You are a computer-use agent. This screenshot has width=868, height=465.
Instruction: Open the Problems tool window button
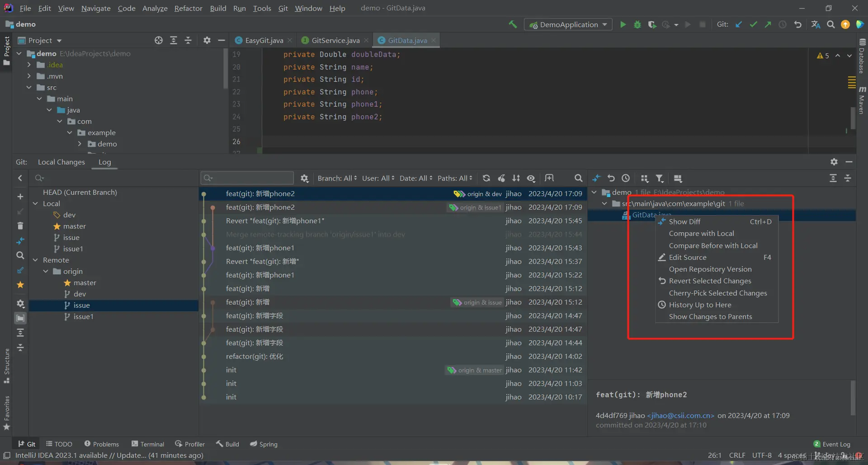102,444
